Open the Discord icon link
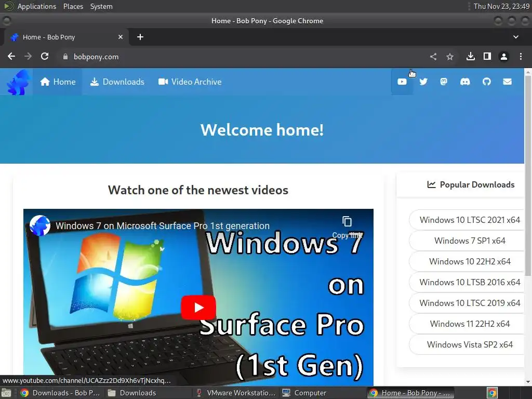The image size is (532, 399). [x=465, y=82]
